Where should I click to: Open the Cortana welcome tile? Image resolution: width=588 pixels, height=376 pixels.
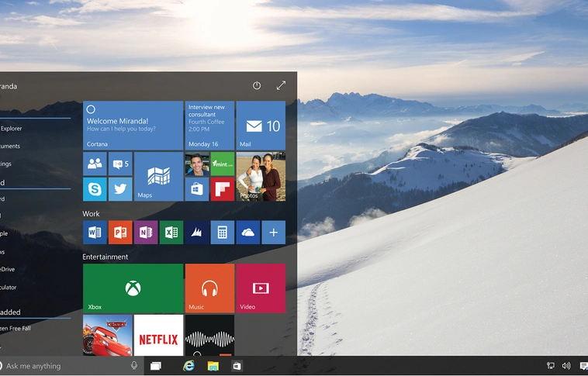pyautogui.click(x=133, y=126)
